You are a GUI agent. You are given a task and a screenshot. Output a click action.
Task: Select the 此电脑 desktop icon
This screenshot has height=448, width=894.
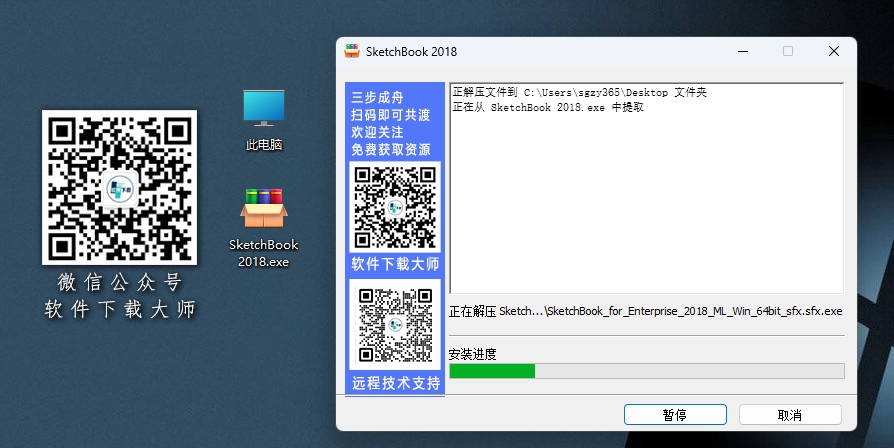click(x=263, y=121)
